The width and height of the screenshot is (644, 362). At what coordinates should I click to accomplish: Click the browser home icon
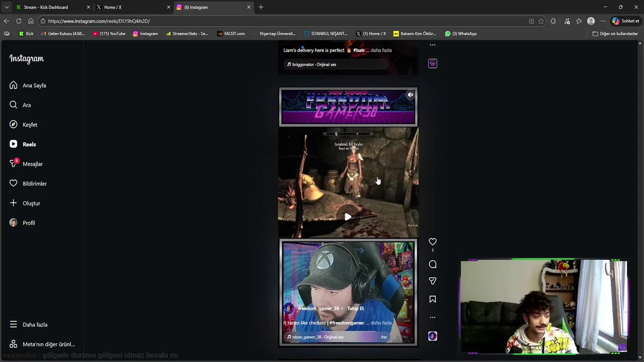point(31,21)
